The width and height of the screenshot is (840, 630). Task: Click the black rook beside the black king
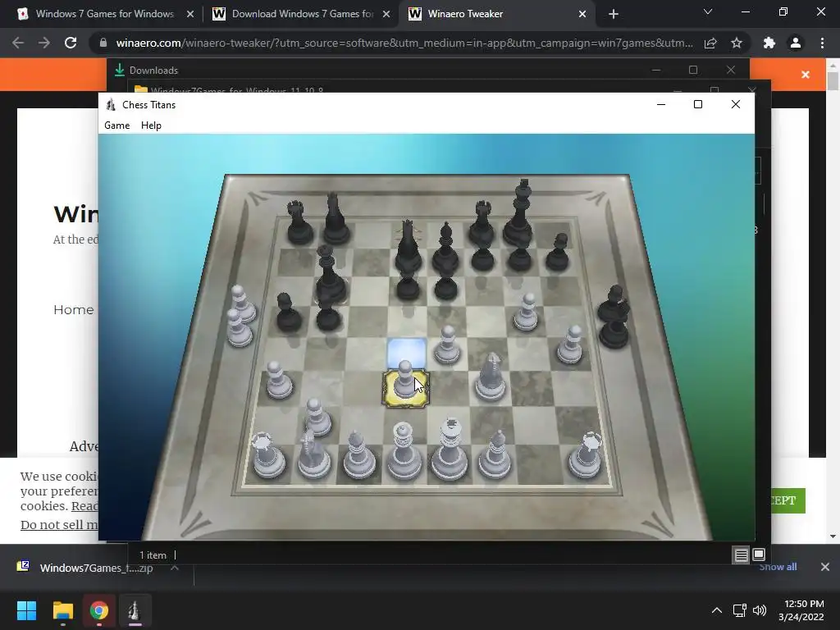pos(482,222)
